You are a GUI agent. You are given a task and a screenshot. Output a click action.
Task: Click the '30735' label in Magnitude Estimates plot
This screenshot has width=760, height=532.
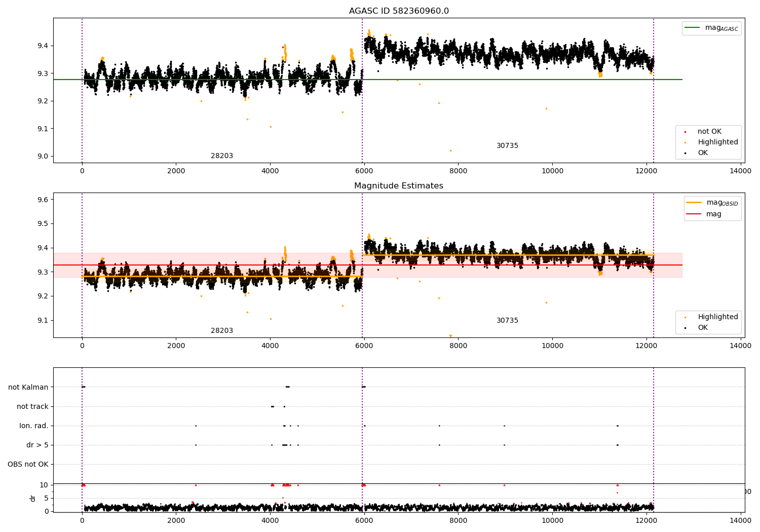[x=507, y=321]
